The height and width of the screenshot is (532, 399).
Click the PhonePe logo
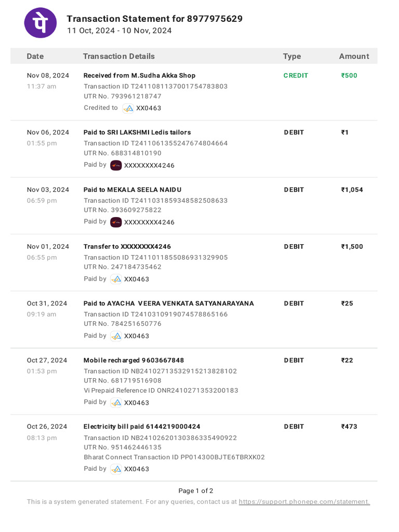[41, 23]
